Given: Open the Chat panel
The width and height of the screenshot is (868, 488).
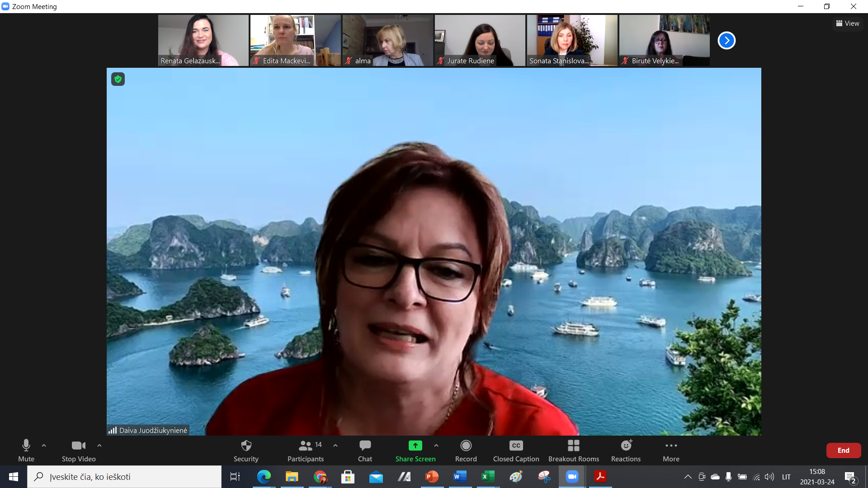Looking at the screenshot, I should 365,450.
